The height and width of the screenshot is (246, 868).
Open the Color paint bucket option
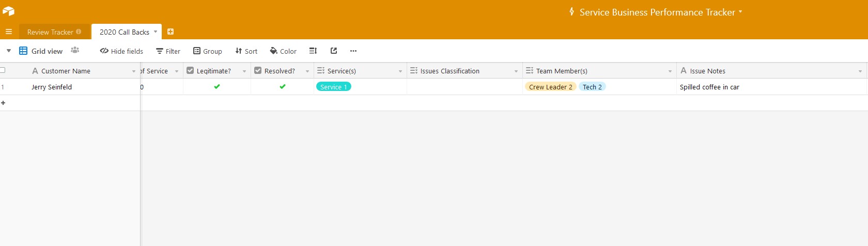click(x=283, y=51)
